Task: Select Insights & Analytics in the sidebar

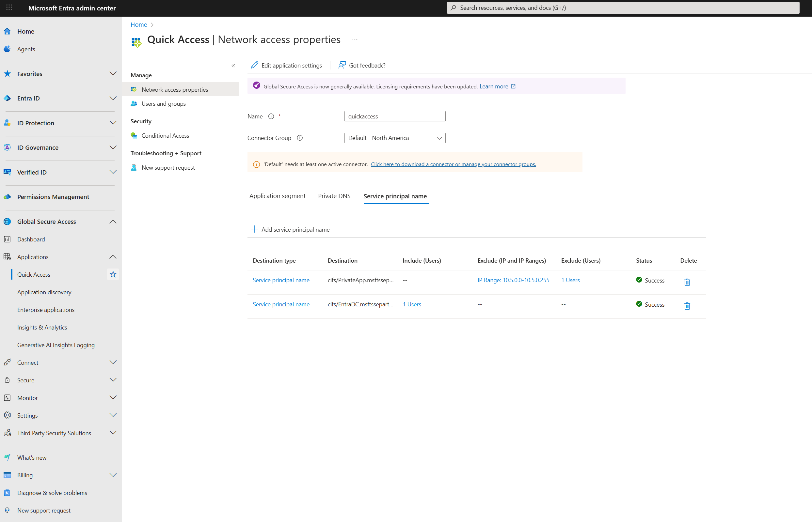Action: click(x=42, y=327)
